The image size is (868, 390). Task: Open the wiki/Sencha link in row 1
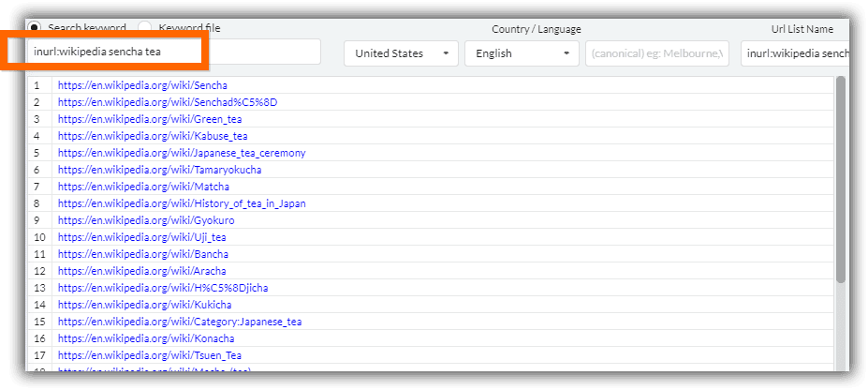point(142,85)
